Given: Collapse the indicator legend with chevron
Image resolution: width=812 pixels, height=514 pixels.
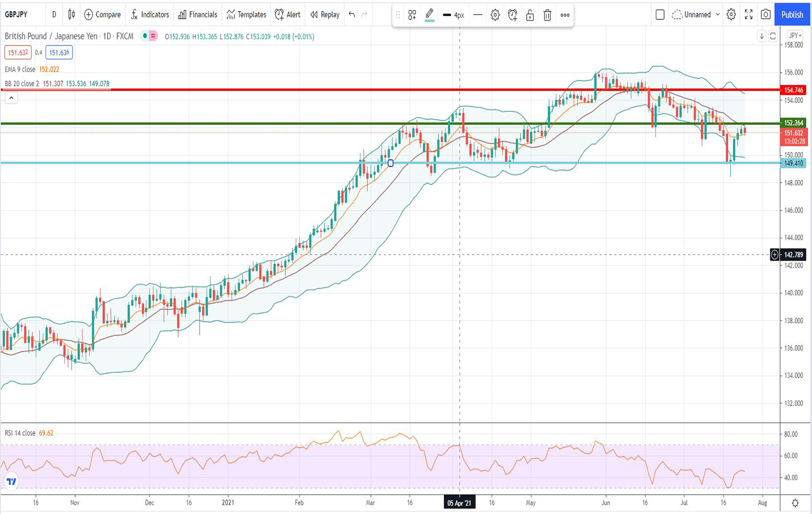Looking at the screenshot, I should pos(11,98).
